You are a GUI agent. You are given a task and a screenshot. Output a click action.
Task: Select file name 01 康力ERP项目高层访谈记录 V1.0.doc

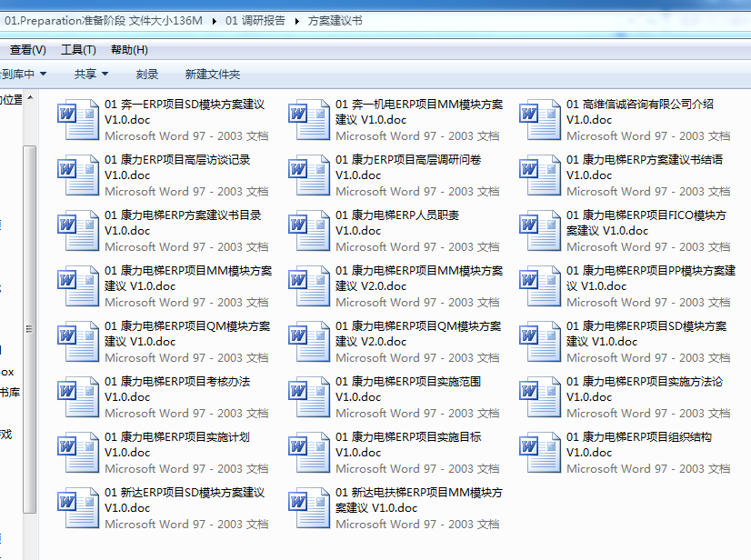(177, 167)
